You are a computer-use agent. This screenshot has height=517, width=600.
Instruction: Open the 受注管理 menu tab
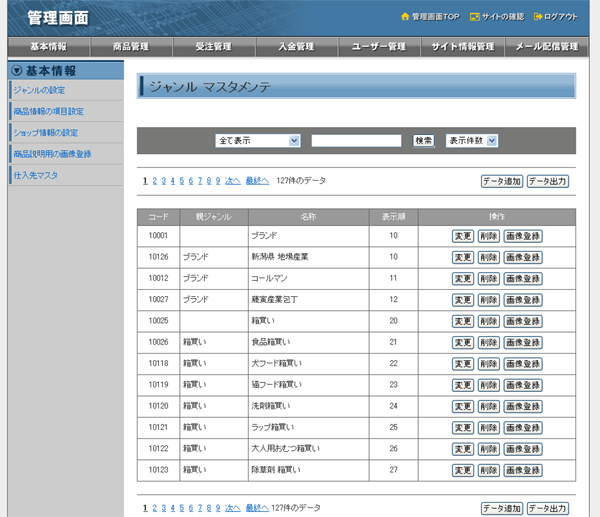[x=213, y=47]
